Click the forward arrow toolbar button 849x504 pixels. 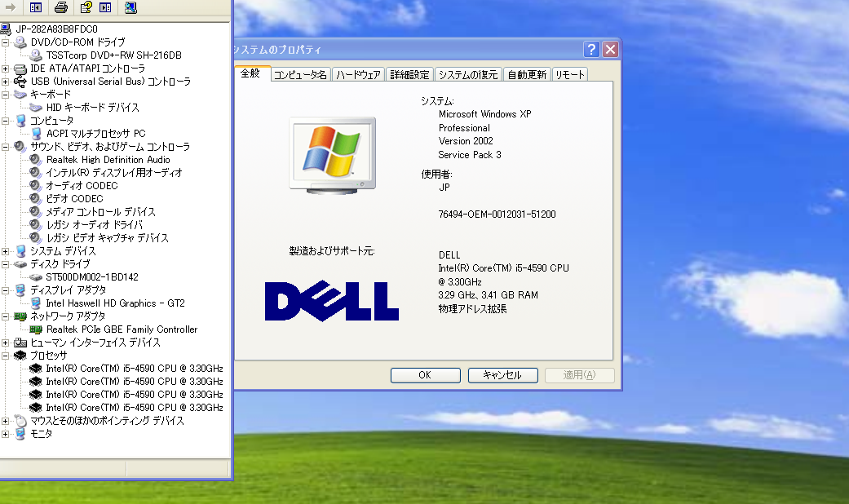pos(11,7)
